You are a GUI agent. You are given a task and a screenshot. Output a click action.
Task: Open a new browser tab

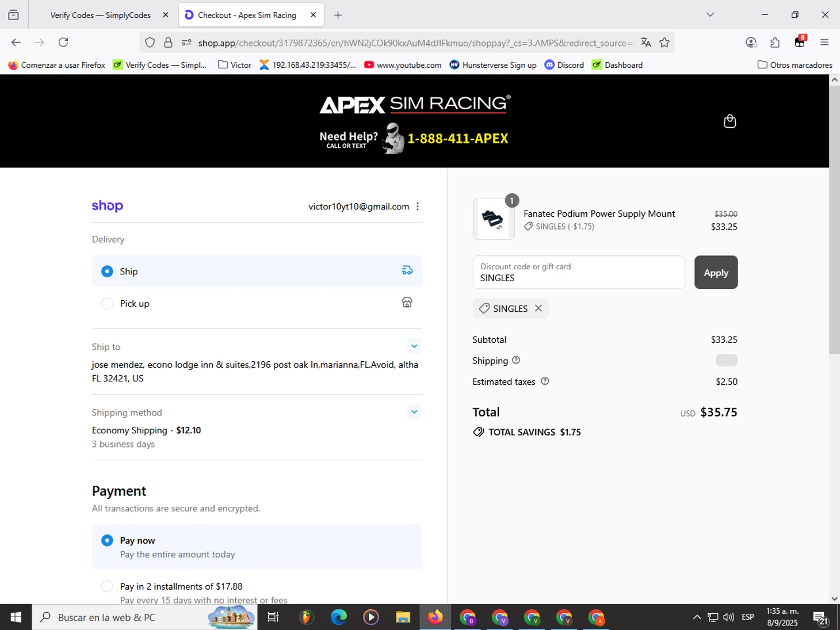point(338,15)
